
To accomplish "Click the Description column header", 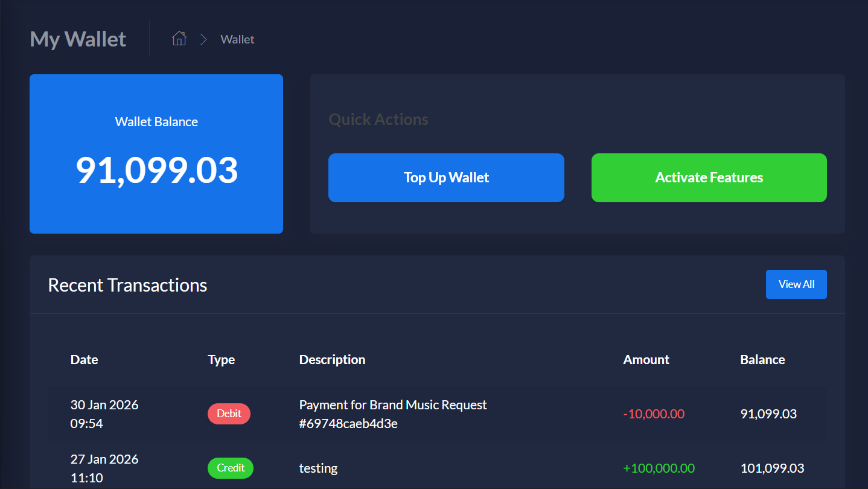I will (332, 360).
